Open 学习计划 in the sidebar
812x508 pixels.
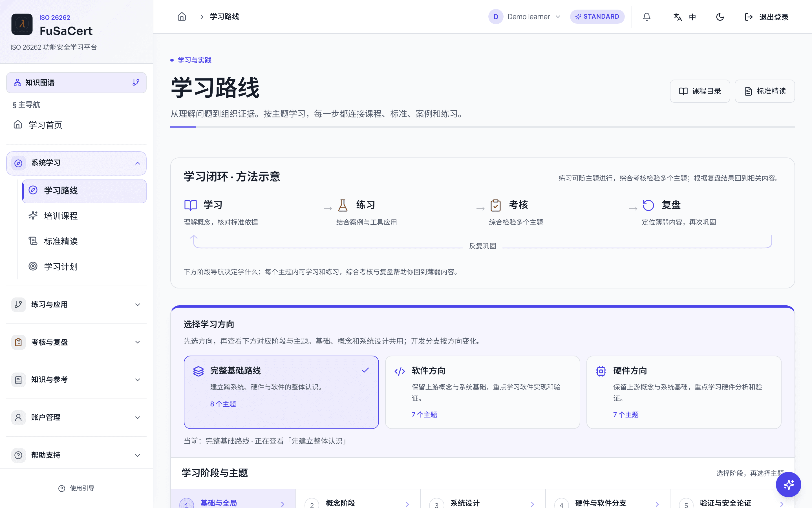tap(84, 266)
